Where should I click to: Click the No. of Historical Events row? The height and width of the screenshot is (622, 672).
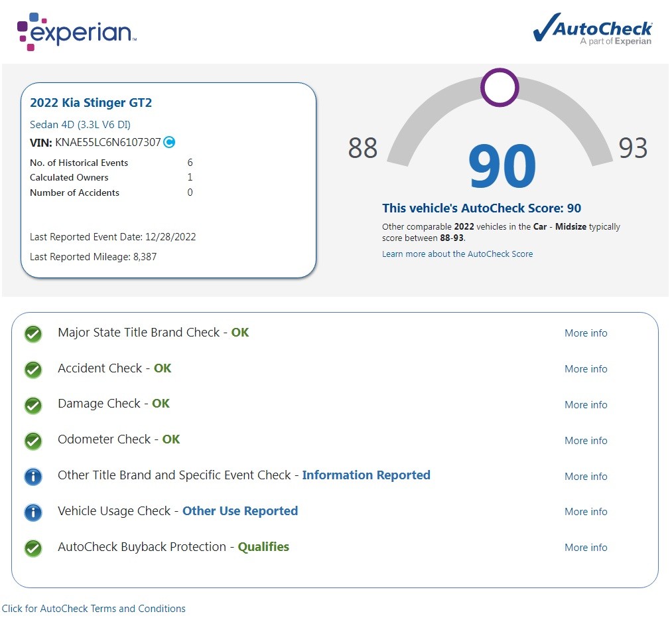click(x=111, y=163)
